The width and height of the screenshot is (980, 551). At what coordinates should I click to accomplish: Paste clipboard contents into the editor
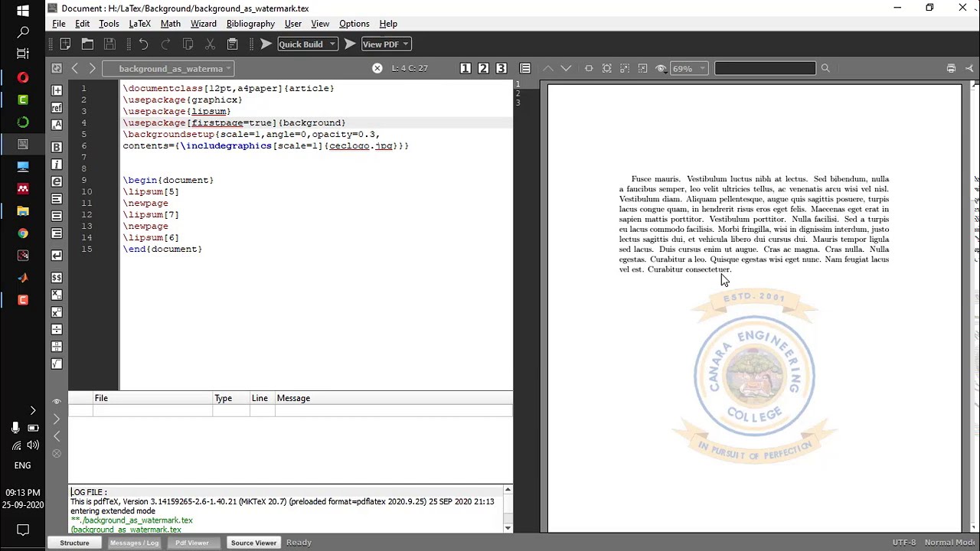point(233,44)
